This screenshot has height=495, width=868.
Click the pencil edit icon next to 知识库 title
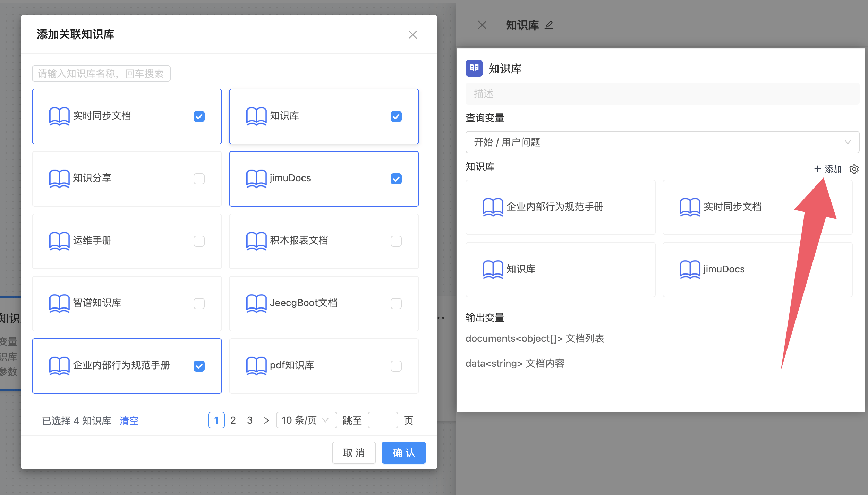point(549,25)
